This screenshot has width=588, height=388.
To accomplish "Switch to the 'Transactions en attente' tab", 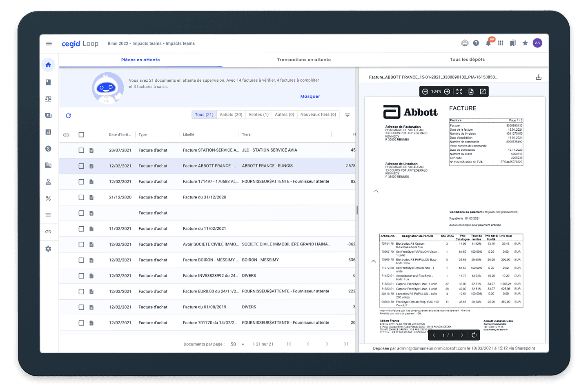I will pyautogui.click(x=304, y=59).
